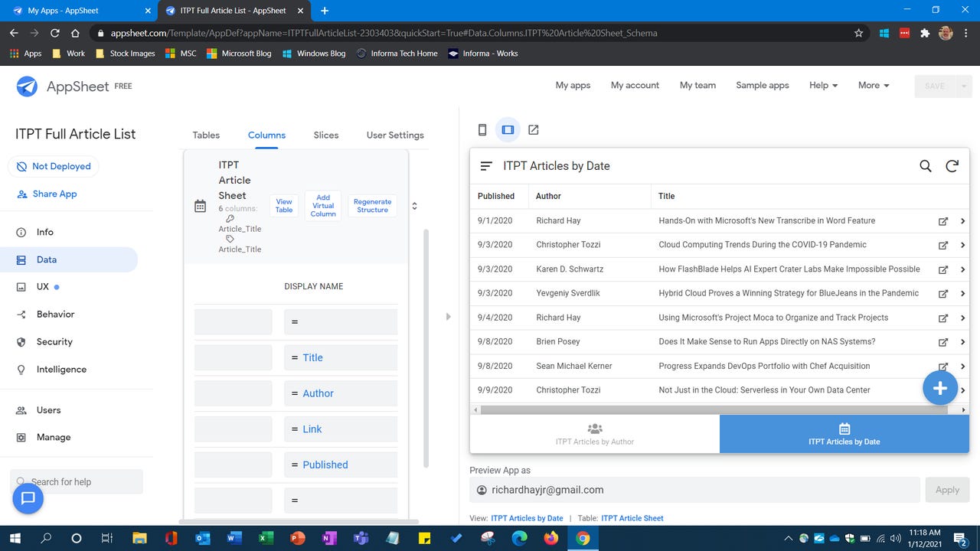
Task: Open the ITPT Articles by Author view
Action: tap(595, 434)
